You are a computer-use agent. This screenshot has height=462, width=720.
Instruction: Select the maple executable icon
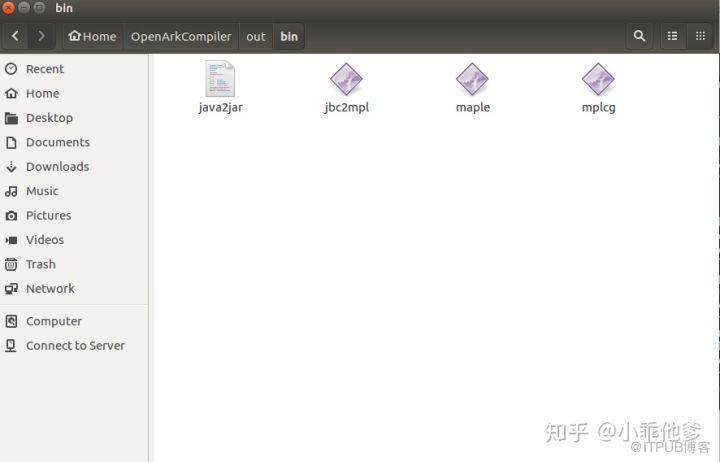(x=472, y=79)
